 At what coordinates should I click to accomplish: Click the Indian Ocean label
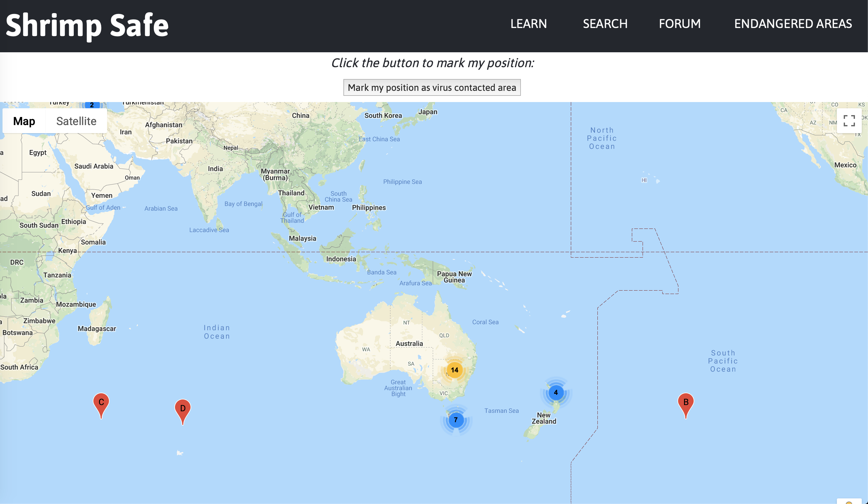pyautogui.click(x=217, y=332)
